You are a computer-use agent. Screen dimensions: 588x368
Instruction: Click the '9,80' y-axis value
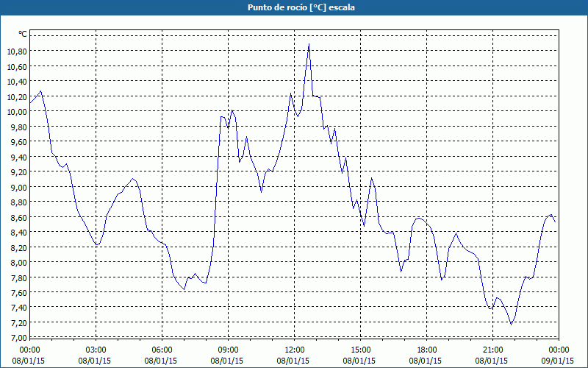click(x=19, y=127)
